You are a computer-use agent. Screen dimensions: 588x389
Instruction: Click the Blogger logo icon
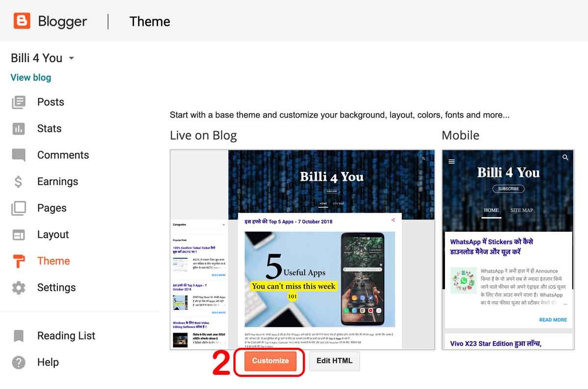coord(22,21)
